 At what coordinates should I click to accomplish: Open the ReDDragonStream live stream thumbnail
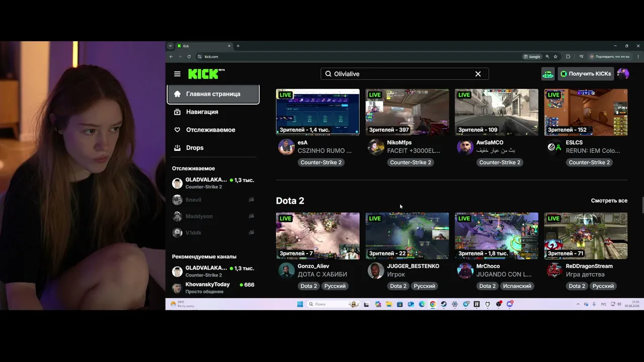[x=586, y=236]
